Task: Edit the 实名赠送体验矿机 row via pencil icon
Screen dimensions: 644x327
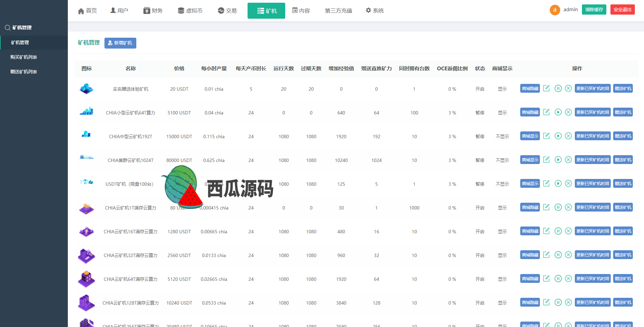Action: (x=546, y=88)
